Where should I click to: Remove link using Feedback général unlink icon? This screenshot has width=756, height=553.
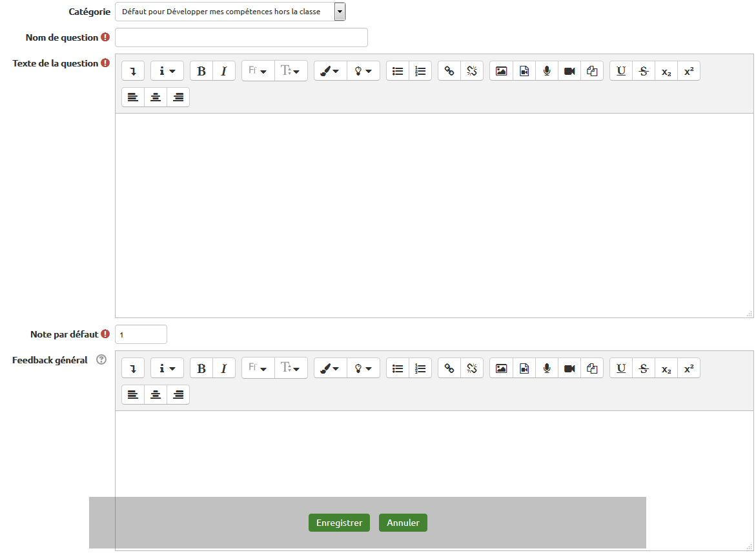tap(472, 368)
